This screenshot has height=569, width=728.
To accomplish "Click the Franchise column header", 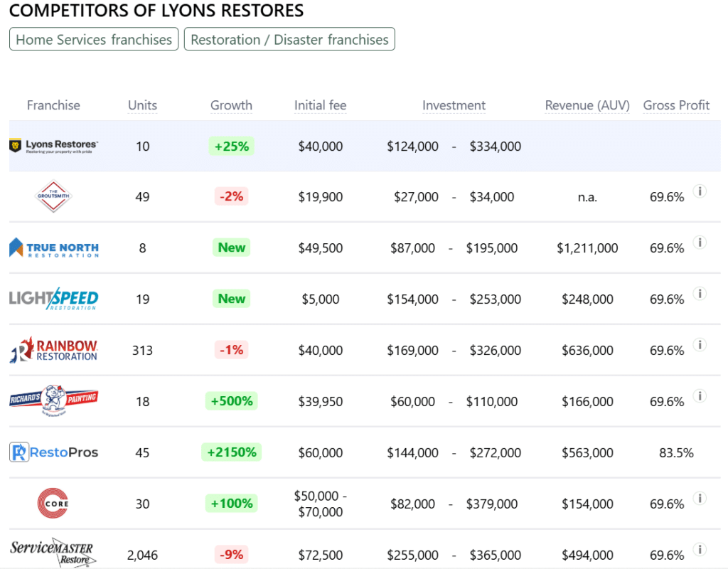I will tap(53, 105).
